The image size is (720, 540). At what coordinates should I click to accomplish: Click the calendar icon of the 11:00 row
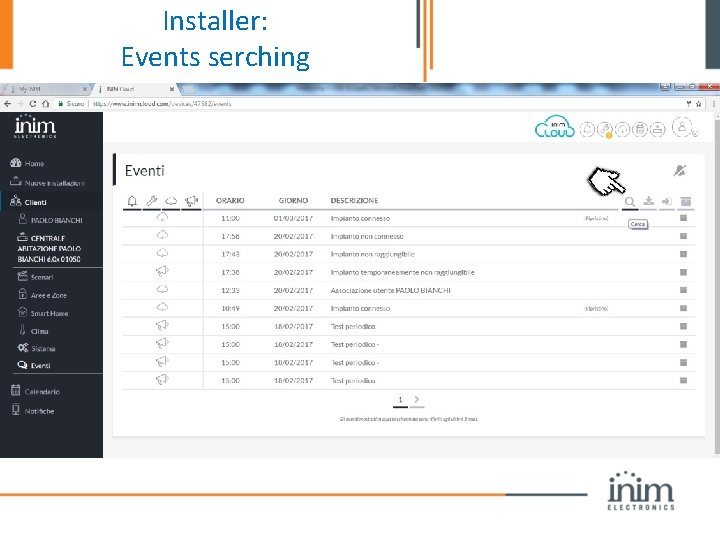[683, 218]
